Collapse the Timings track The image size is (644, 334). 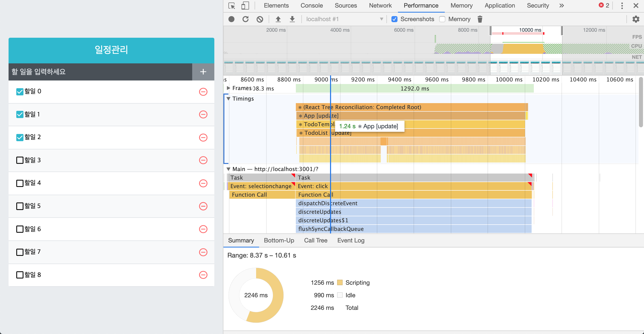(x=228, y=99)
